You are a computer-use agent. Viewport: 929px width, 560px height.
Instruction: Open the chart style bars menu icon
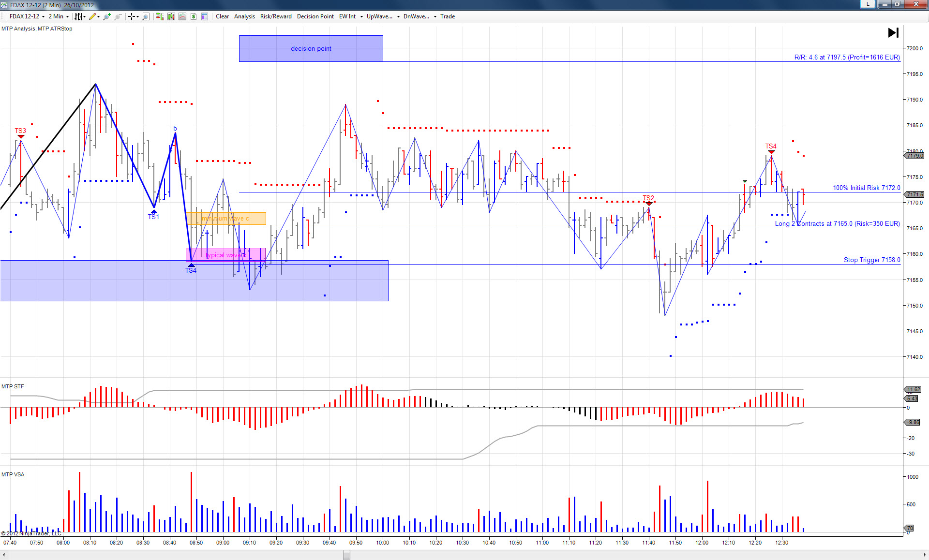coord(79,16)
